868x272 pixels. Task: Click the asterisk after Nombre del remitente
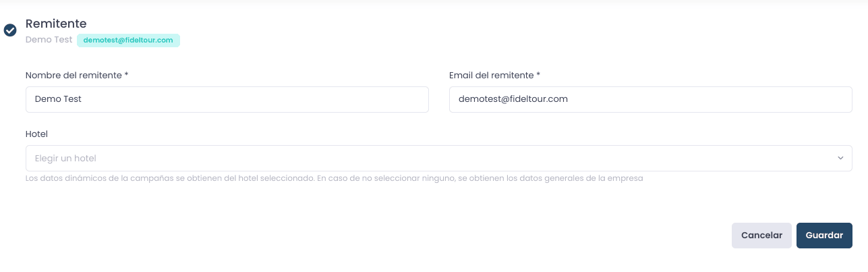126,74
